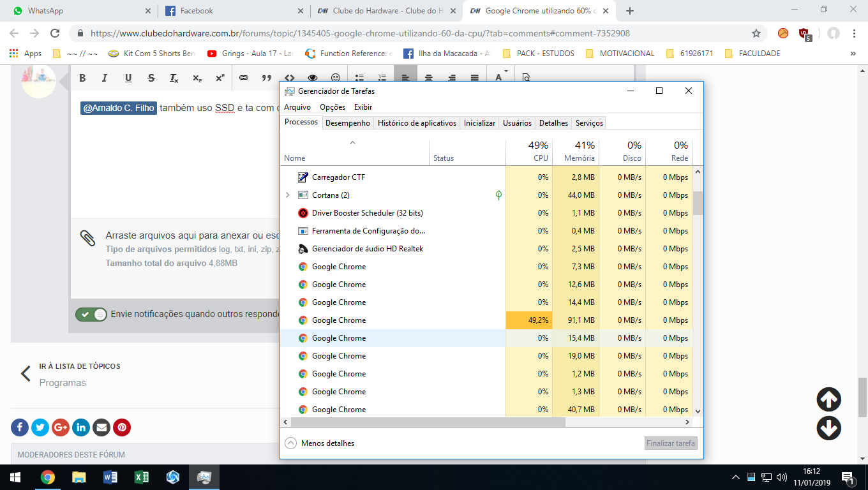Click the Task Manager vertical scrollbar thumb
868x490 pixels.
coord(698,203)
